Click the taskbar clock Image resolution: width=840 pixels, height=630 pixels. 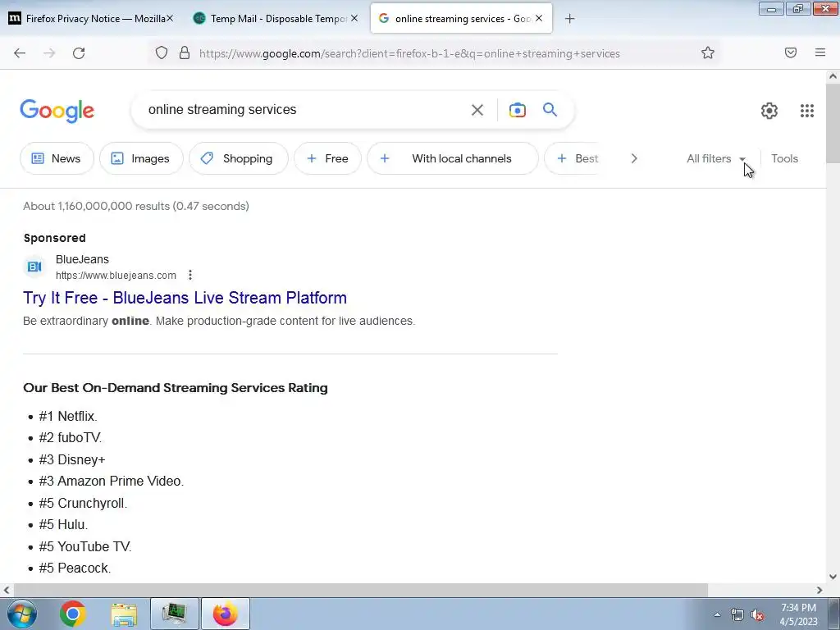(x=799, y=614)
